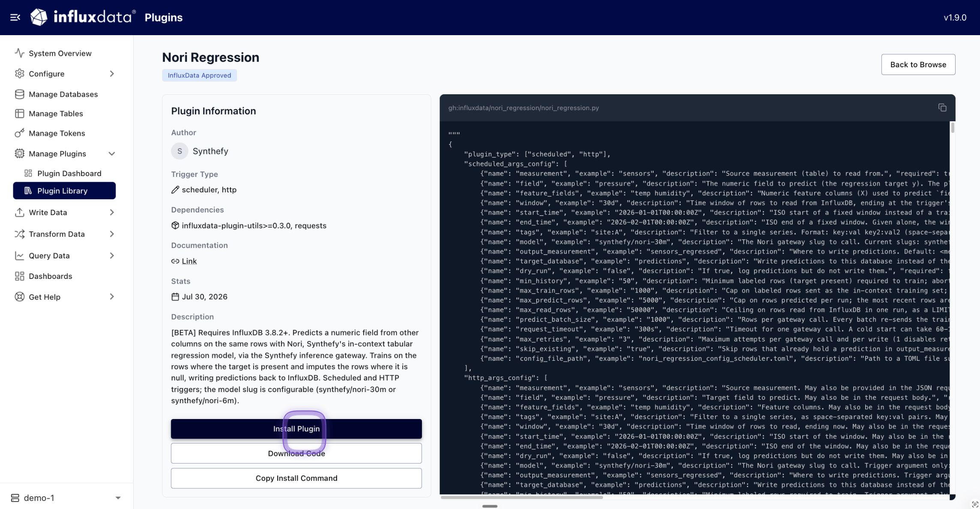The height and width of the screenshot is (509, 980).
Task: Copy the plugin code with copy icon
Action: 942,108
